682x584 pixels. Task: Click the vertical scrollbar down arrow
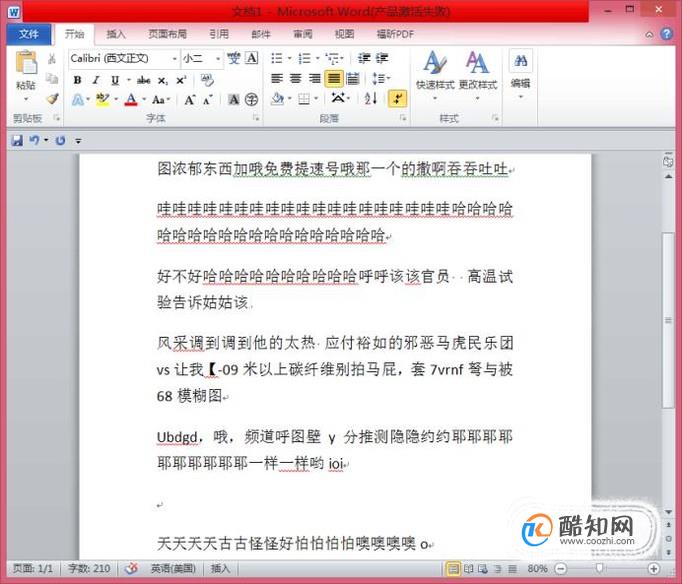pos(669,512)
